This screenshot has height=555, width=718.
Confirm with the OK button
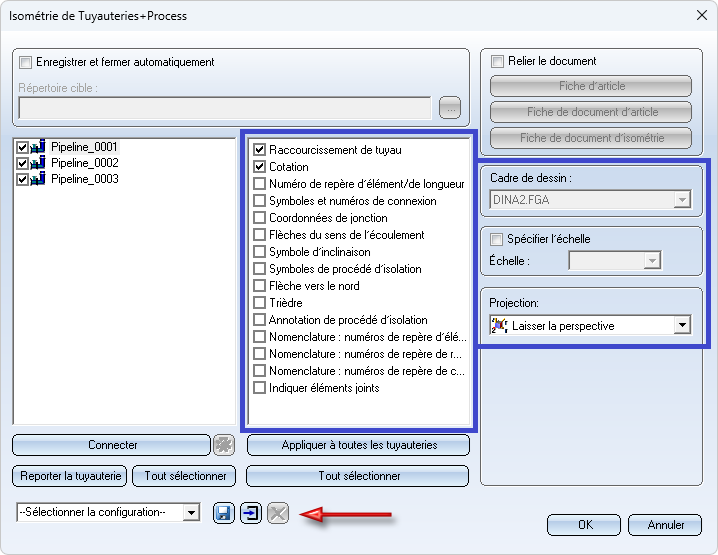point(584,525)
